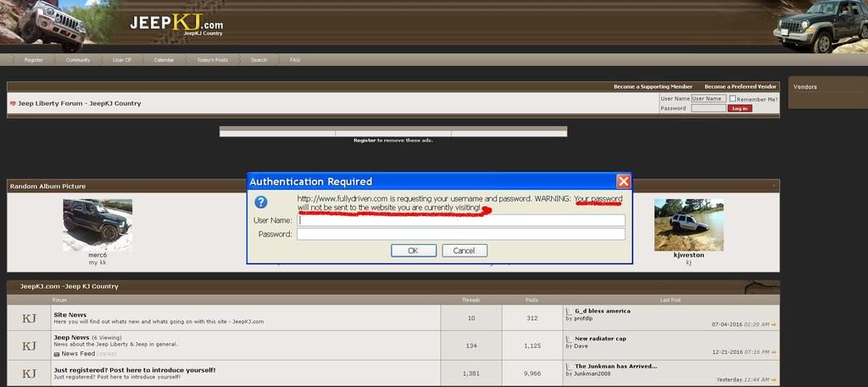This screenshot has width=868, height=387.
Task: Click the Threads column header
Action: (x=471, y=301)
